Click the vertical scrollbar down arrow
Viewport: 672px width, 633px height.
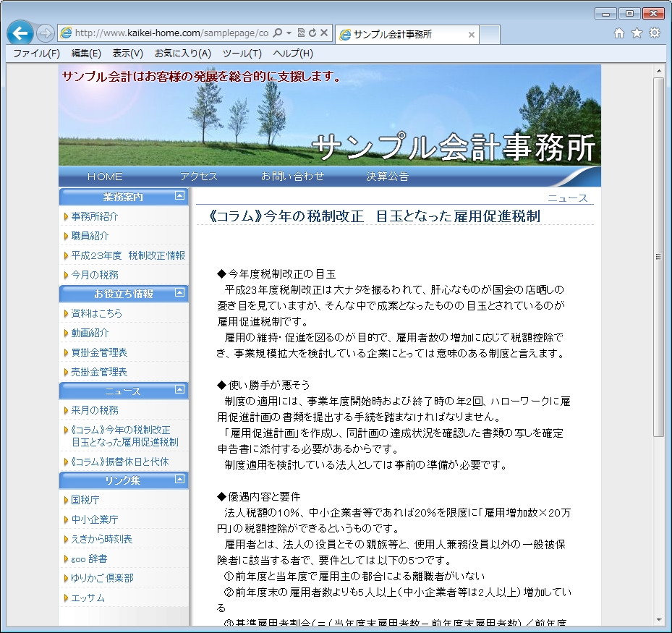pyautogui.click(x=659, y=620)
